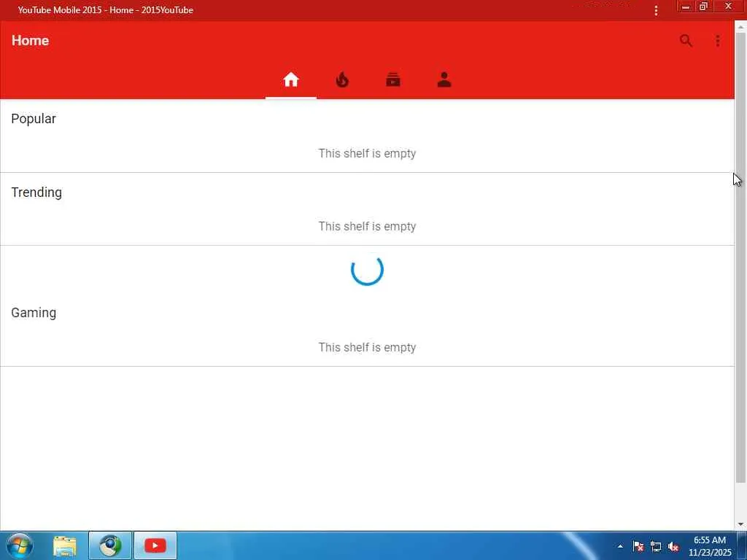Screen dimensions: 747x560
Task: Click the muted volume tray icon
Action: [x=673, y=546]
